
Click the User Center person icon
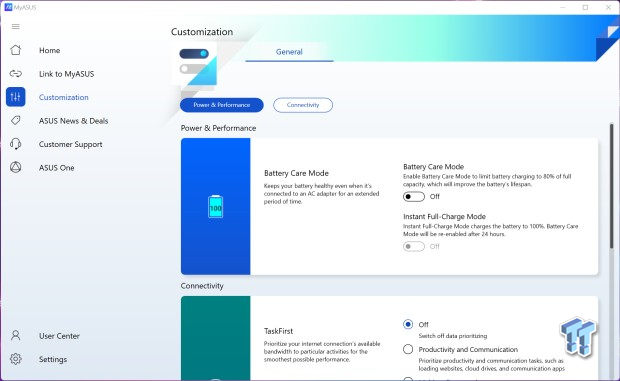[x=16, y=336]
